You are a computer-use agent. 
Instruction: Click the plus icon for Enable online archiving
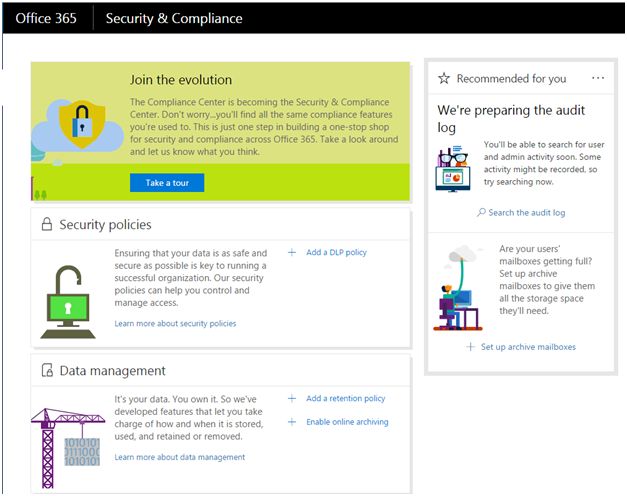pyautogui.click(x=292, y=422)
